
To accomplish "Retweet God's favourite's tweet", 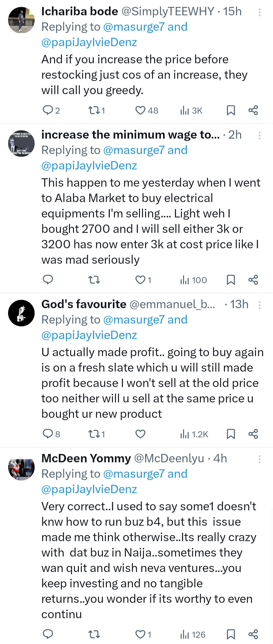I will click(x=94, y=434).
